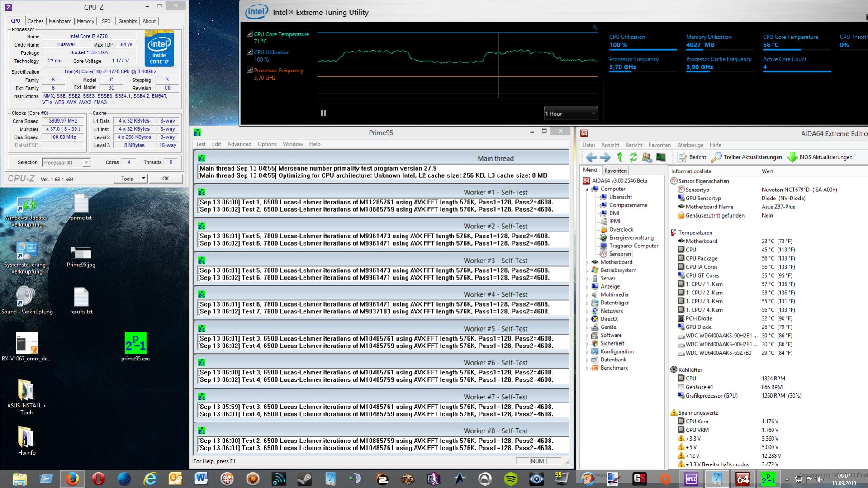
Task: Open Prime95 Advanced menu
Action: tap(239, 144)
